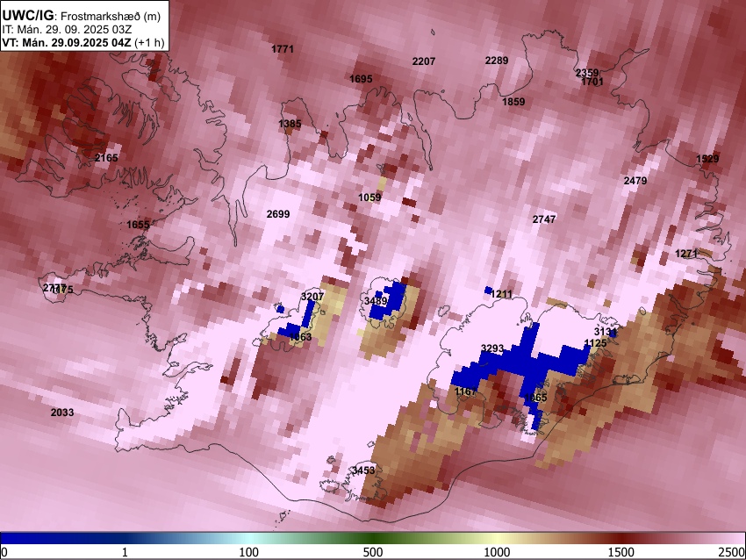Click the offshore value 2033

(x=62, y=413)
